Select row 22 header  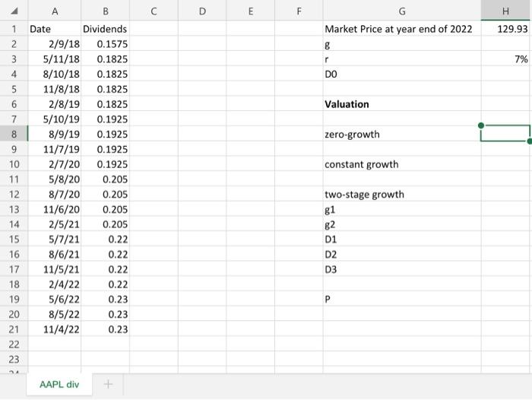[14, 344]
